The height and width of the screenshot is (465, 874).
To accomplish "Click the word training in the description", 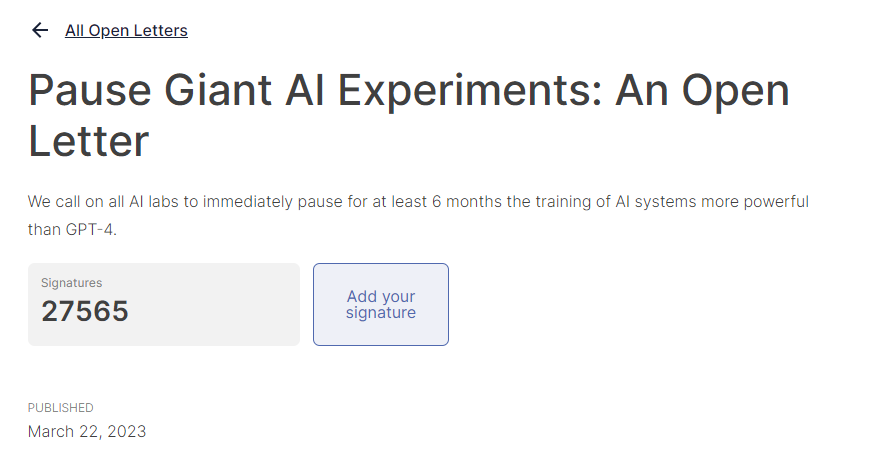I will pos(564,202).
